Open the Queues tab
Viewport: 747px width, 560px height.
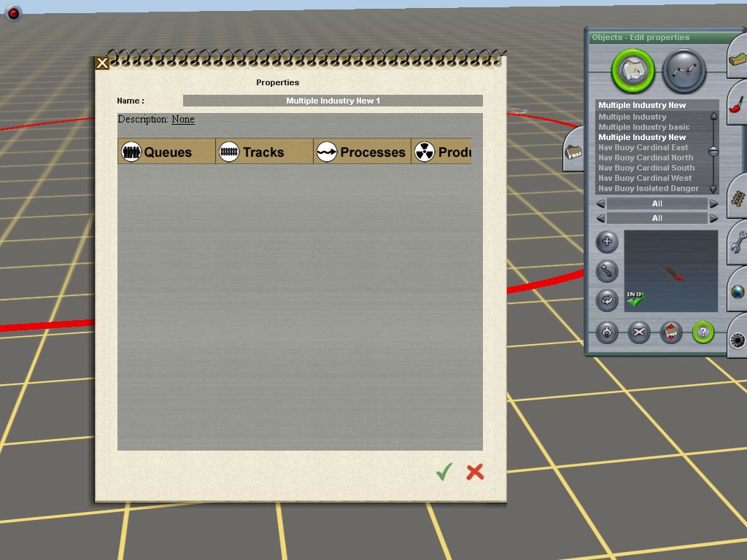coord(166,152)
